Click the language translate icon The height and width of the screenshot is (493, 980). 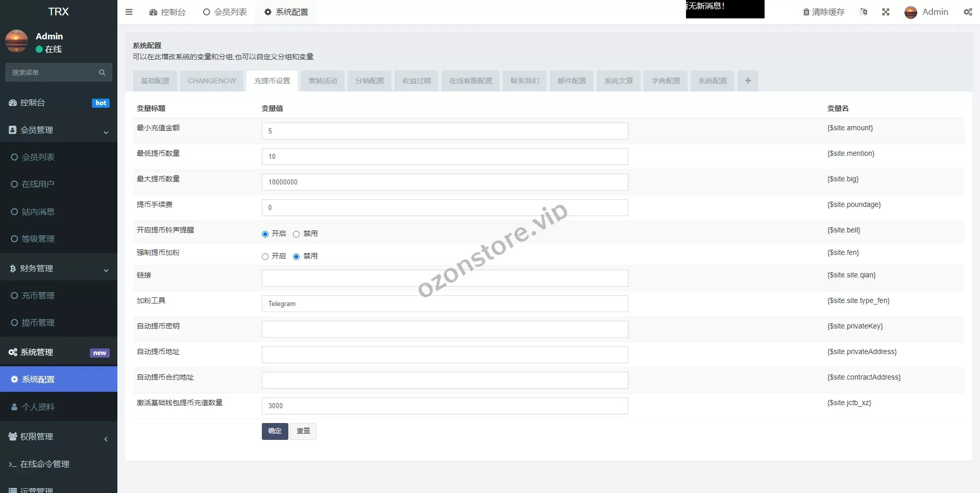(863, 12)
